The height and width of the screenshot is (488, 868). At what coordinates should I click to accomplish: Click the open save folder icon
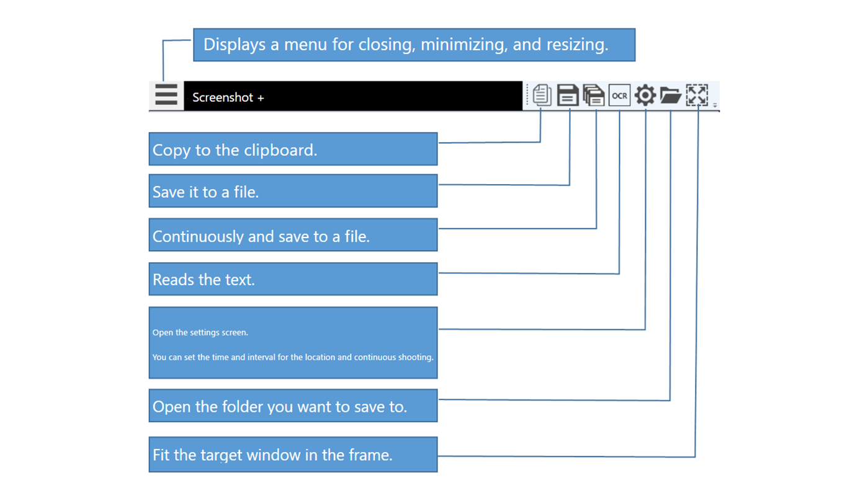click(x=670, y=95)
